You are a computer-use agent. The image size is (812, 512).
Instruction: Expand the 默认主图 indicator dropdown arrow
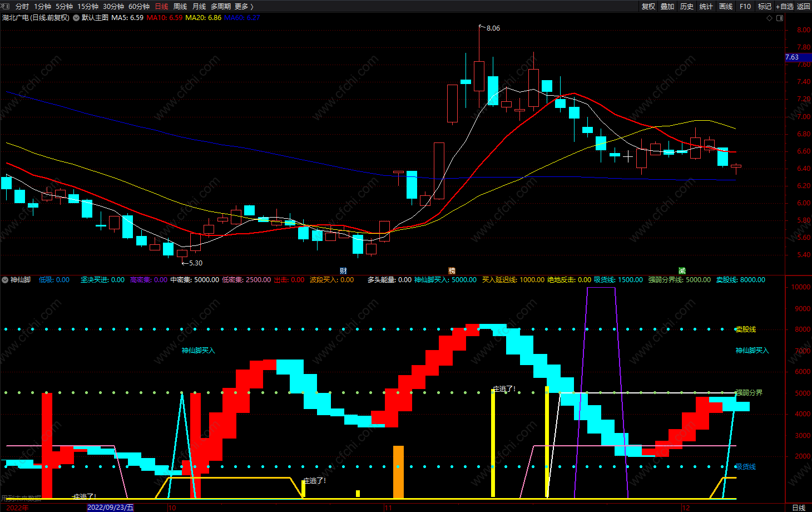click(76, 18)
